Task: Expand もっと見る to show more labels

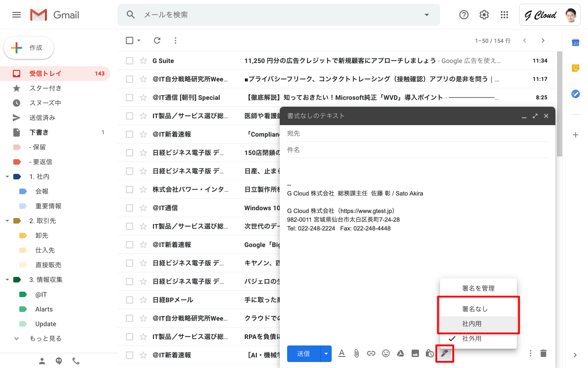Action: (45, 339)
